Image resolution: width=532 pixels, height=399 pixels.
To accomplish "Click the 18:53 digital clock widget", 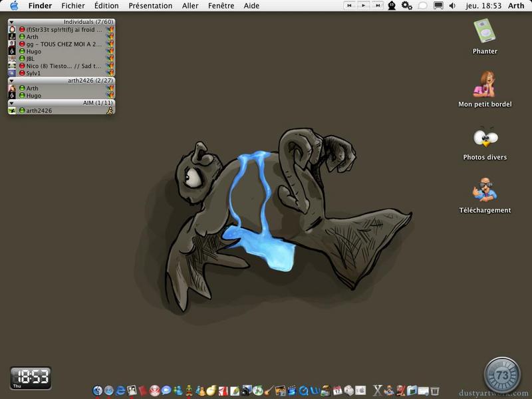I will (x=31, y=378).
